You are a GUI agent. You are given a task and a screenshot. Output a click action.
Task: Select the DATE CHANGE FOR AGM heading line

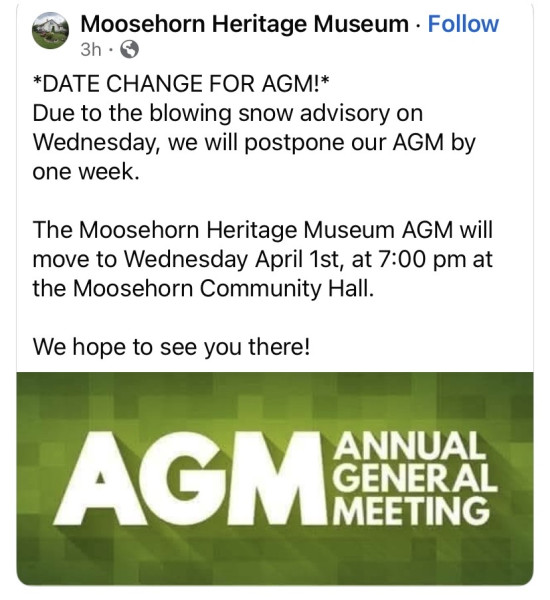coord(181,83)
